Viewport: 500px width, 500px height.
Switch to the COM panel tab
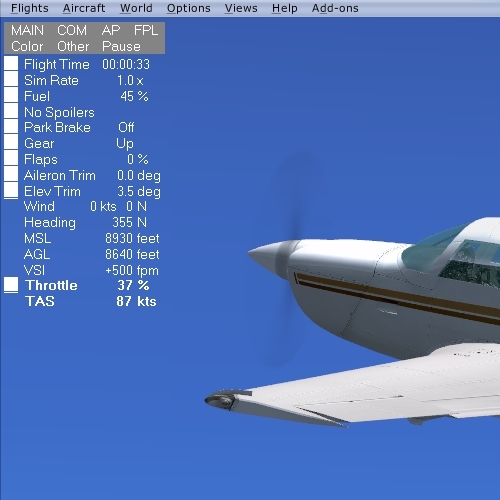point(72,31)
